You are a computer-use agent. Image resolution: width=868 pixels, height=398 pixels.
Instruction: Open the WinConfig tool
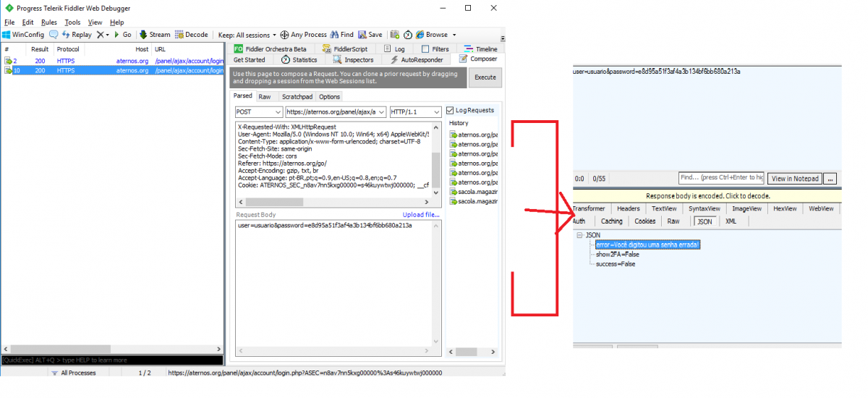[24, 35]
